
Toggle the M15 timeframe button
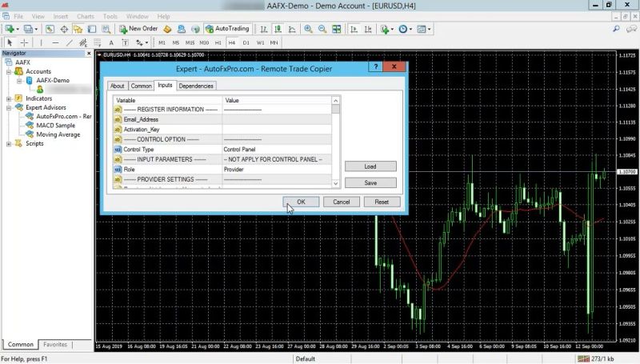(x=190, y=42)
